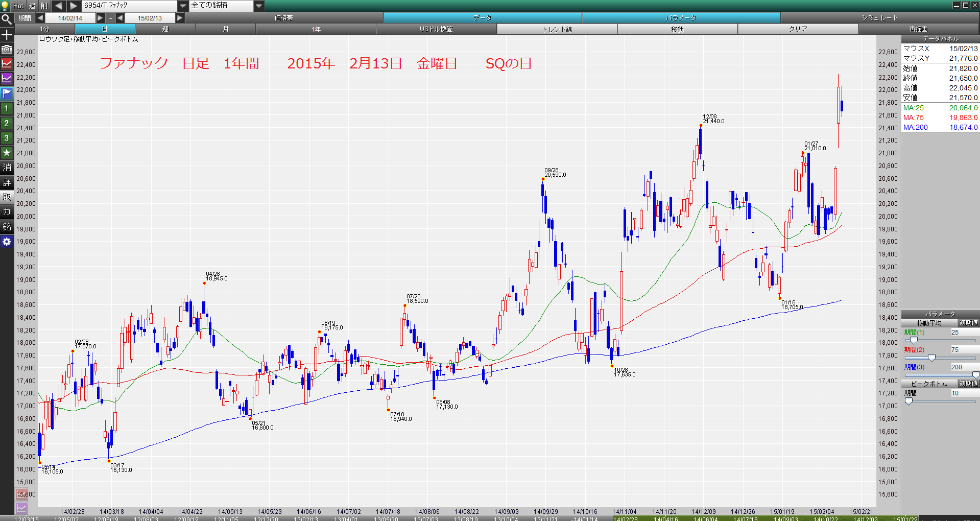Click the blue flag icon
The height and width of the screenshot is (521, 980).
7,93
